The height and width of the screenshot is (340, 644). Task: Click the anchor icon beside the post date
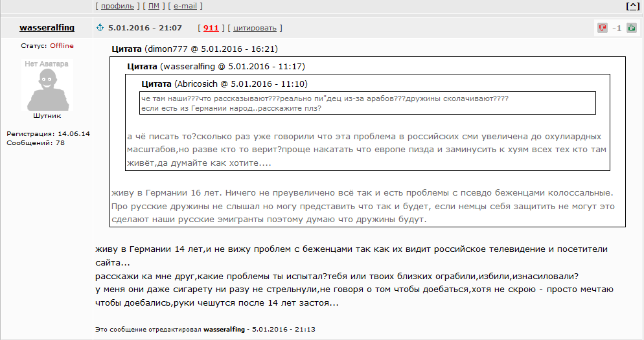100,27
